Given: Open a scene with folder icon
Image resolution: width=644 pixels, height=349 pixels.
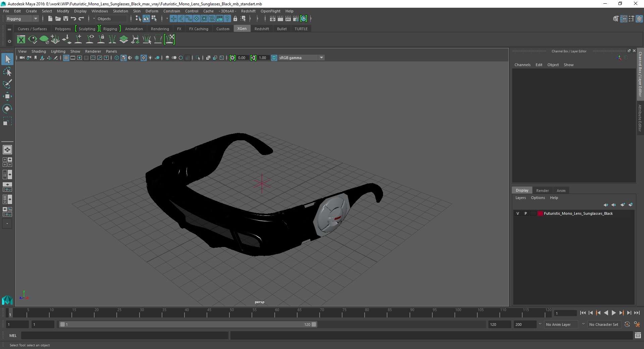Looking at the screenshot, I should click(x=58, y=19).
